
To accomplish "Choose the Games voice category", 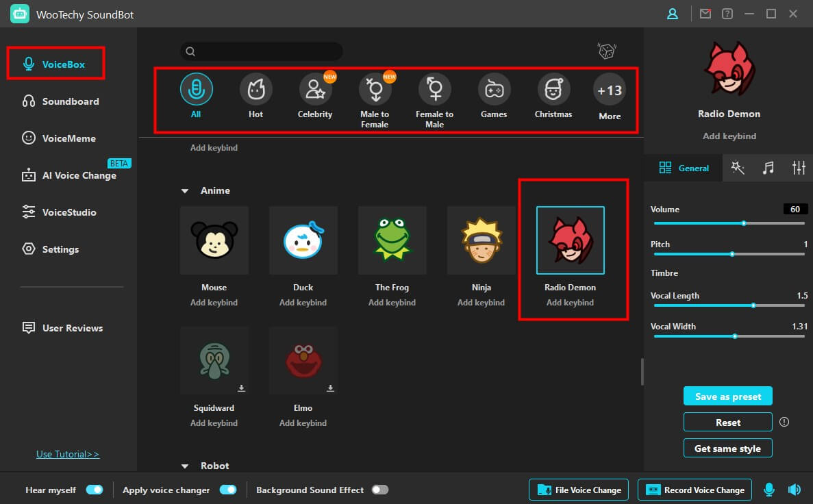I will [494, 89].
